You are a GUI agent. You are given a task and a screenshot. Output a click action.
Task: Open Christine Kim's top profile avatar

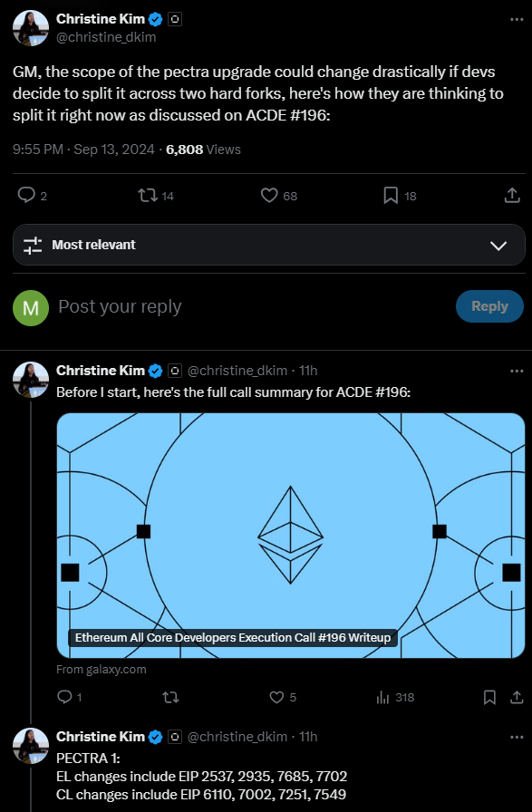[31, 28]
